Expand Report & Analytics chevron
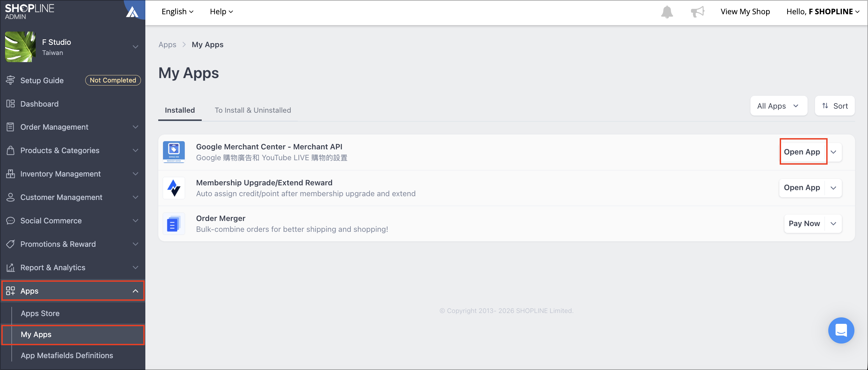 tap(135, 267)
